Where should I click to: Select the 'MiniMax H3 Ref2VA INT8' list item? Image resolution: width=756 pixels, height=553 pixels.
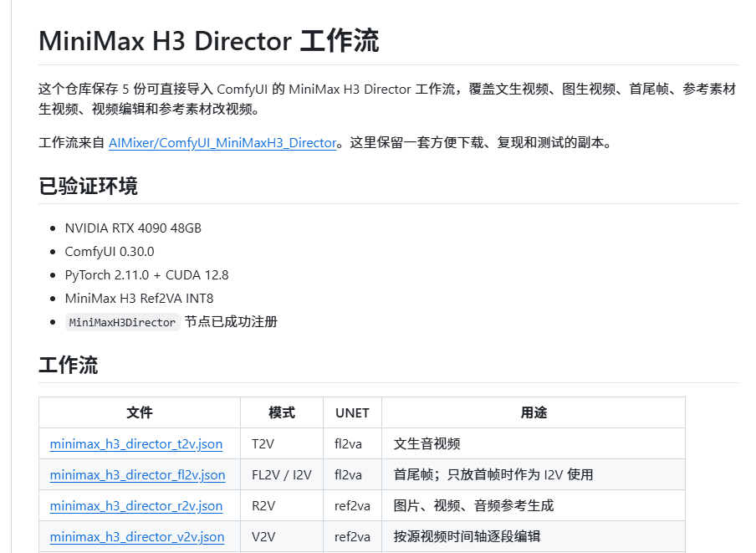coord(139,299)
